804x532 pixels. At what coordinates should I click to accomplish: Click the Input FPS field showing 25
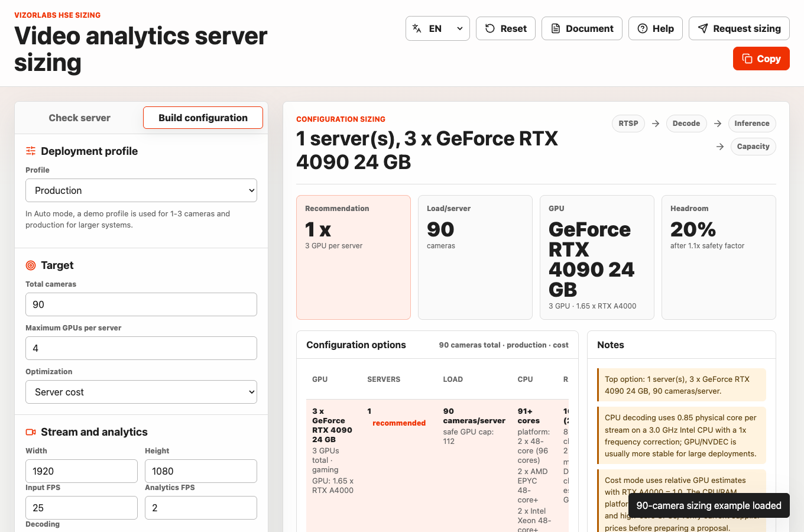pyautogui.click(x=82, y=508)
